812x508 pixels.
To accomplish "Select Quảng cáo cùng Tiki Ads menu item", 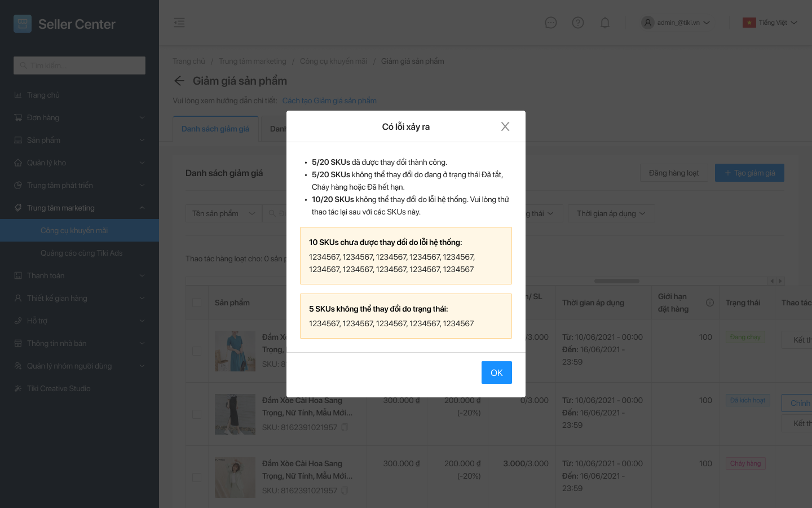I will click(81, 253).
